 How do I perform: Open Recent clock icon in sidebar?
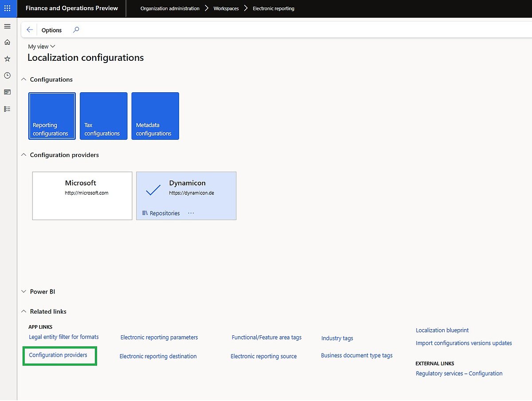(x=7, y=75)
